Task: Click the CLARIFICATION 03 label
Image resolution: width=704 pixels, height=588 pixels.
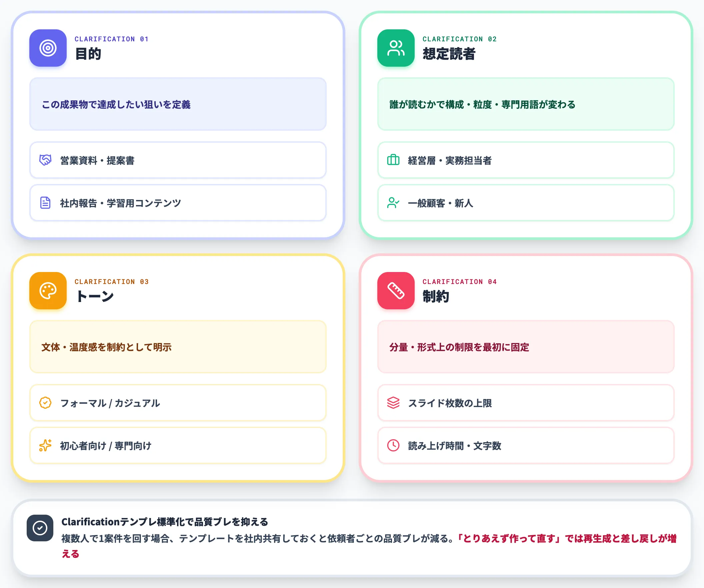Action: (112, 282)
